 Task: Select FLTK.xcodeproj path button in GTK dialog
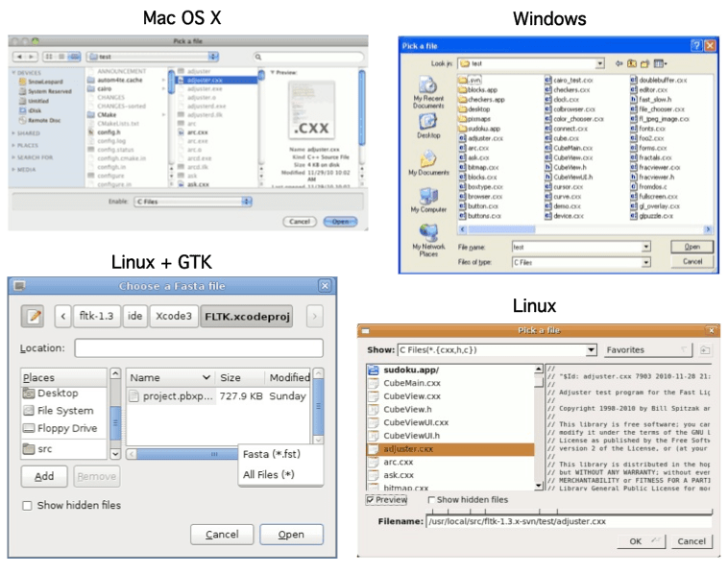(247, 316)
